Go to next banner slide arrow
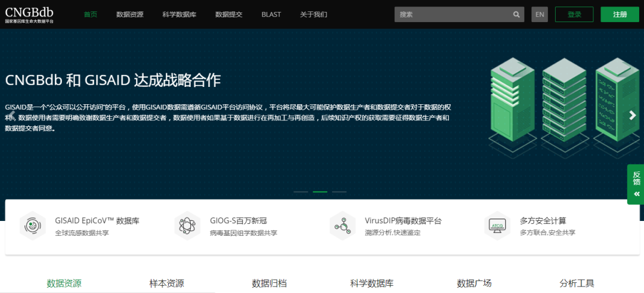This screenshot has width=644, height=293. 633,116
